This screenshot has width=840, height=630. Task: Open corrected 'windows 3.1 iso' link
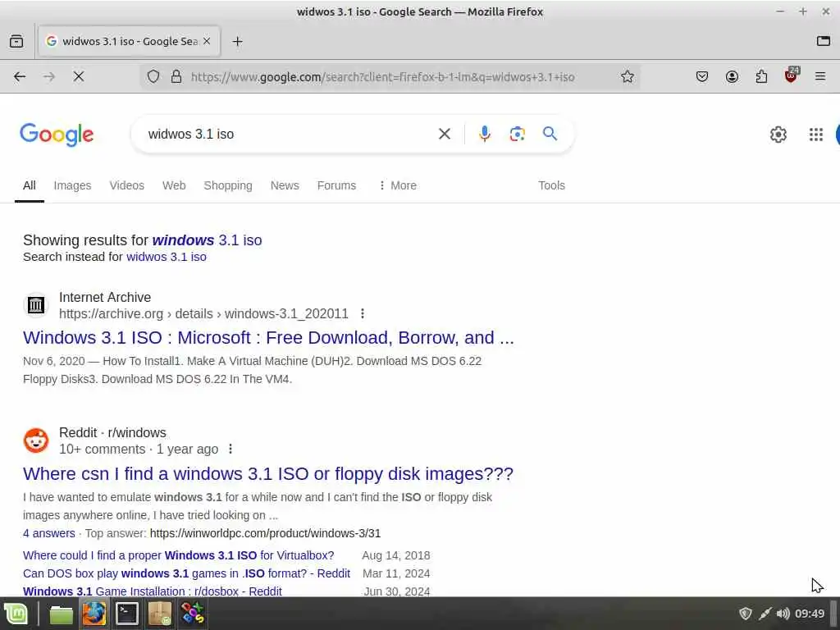click(207, 240)
